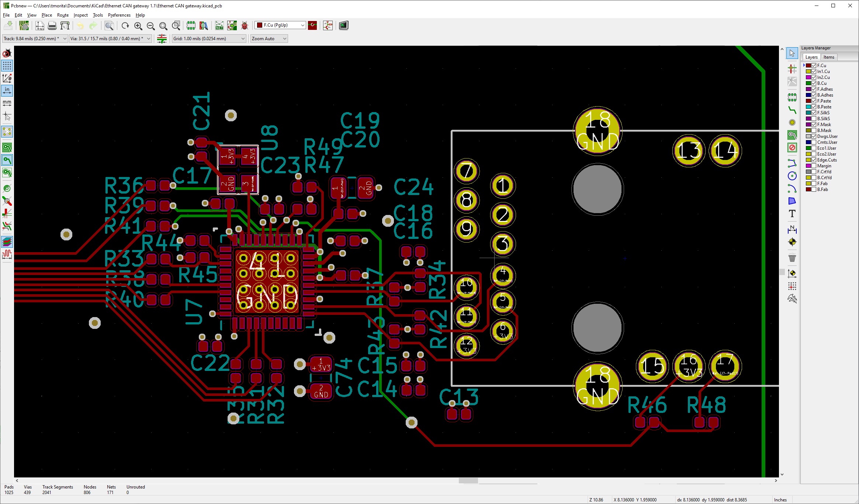Select the Delete Items trash tool

pos(792,258)
